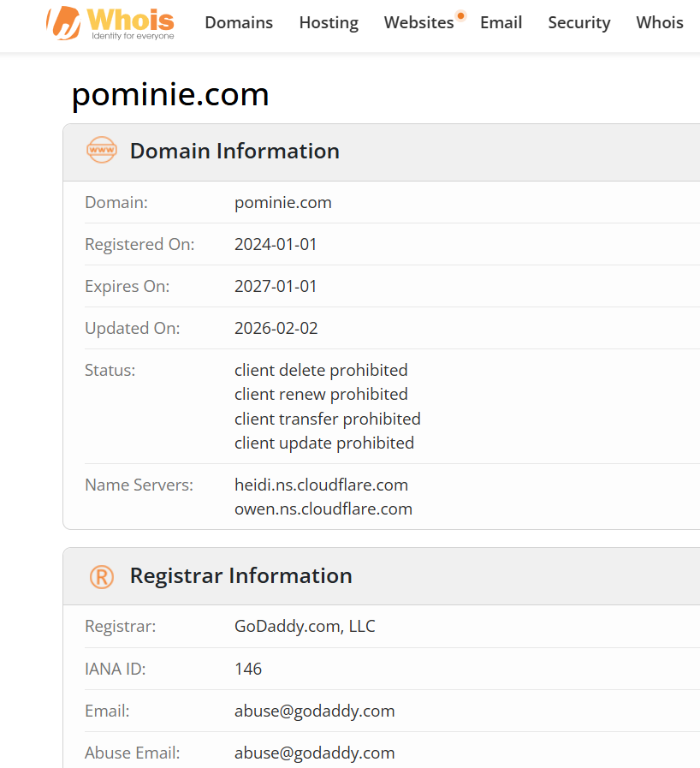The image size is (700, 768).
Task: Click the registrar R icon
Action: 102,576
